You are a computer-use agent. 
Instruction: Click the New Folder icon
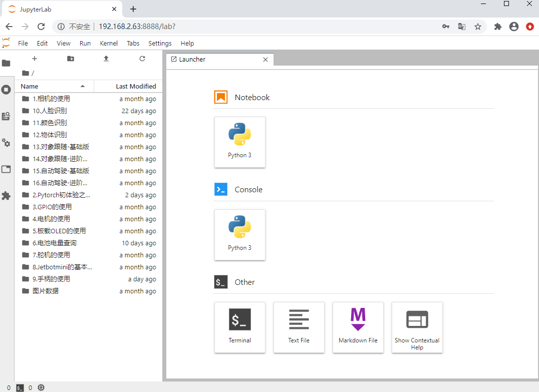click(x=71, y=59)
